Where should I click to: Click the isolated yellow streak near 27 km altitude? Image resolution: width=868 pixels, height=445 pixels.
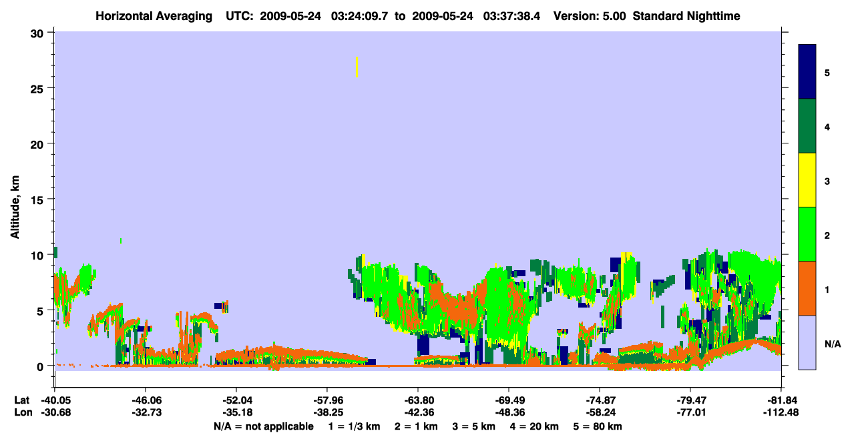(x=357, y=67)
